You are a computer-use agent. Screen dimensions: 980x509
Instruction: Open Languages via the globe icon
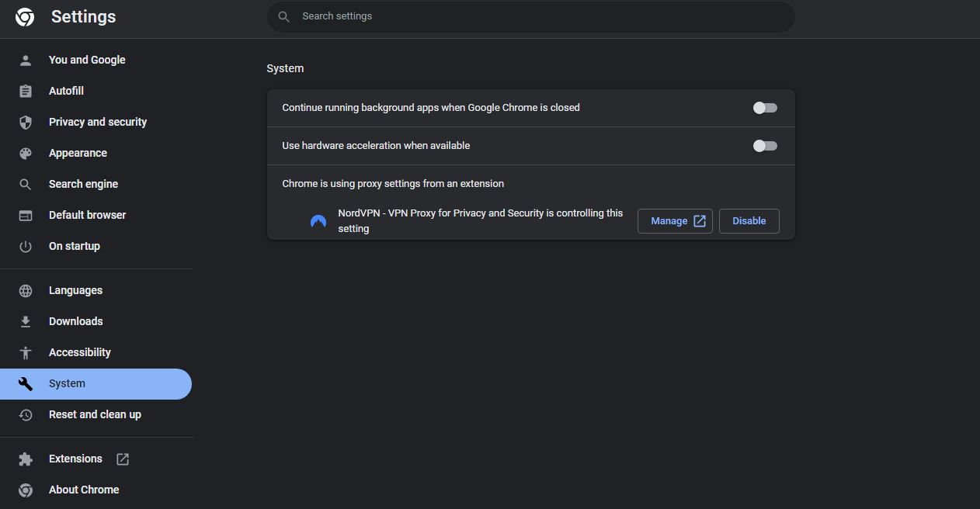pos(26,290)
